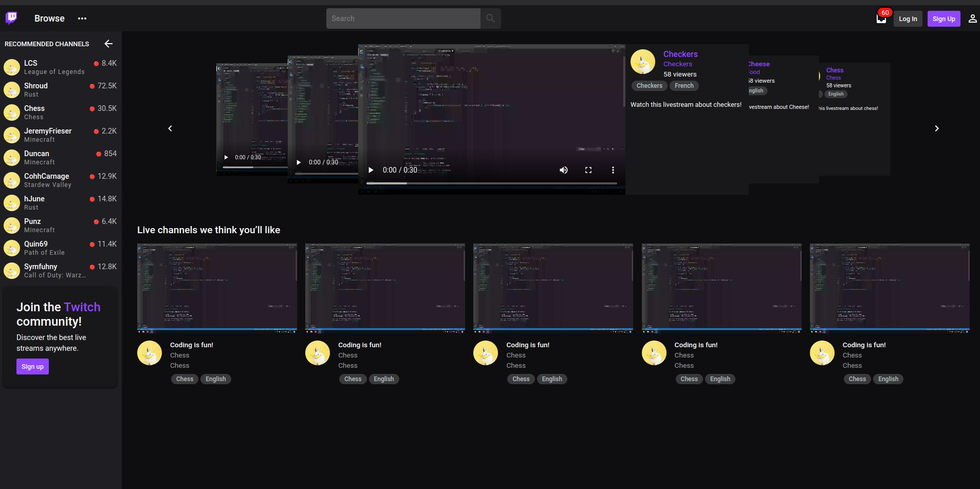Viewport: 980px width, 489px height.
Task: Mute the featured video's audio
Action: pyautogui.click(x=563, y=170)
